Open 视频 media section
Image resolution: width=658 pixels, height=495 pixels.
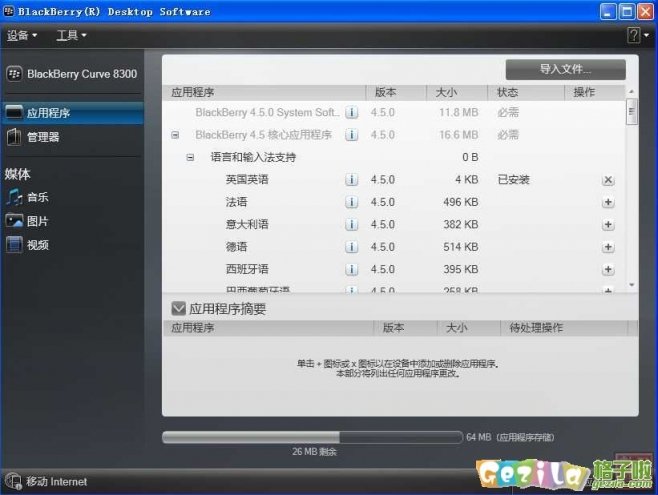pyautogui.click(x=28, y=245)
